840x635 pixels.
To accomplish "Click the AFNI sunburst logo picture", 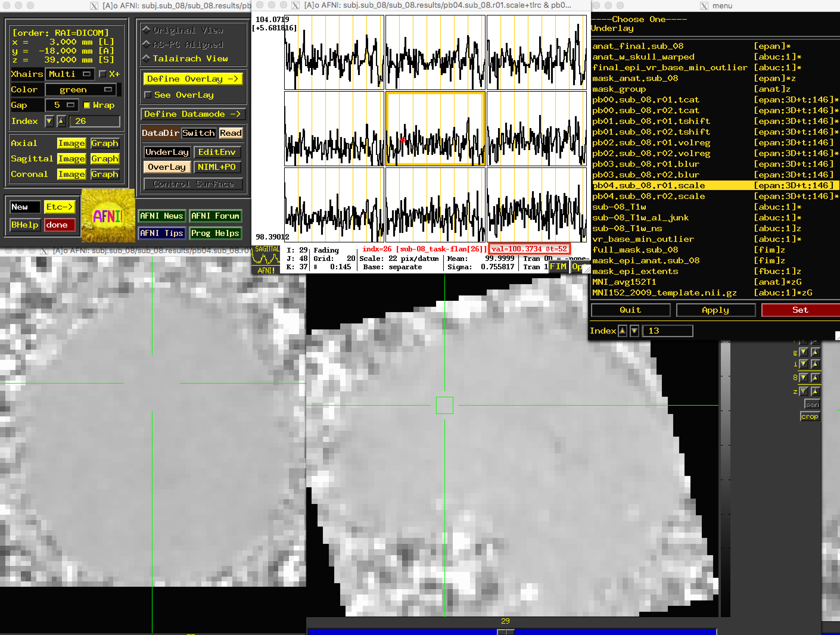I will [x=108, y=216].
